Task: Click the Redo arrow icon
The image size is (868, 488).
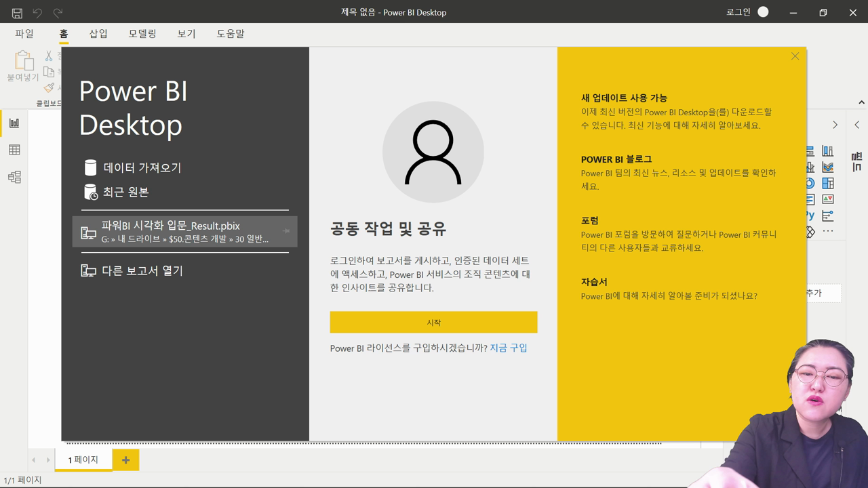Action: tap(58, 13)
